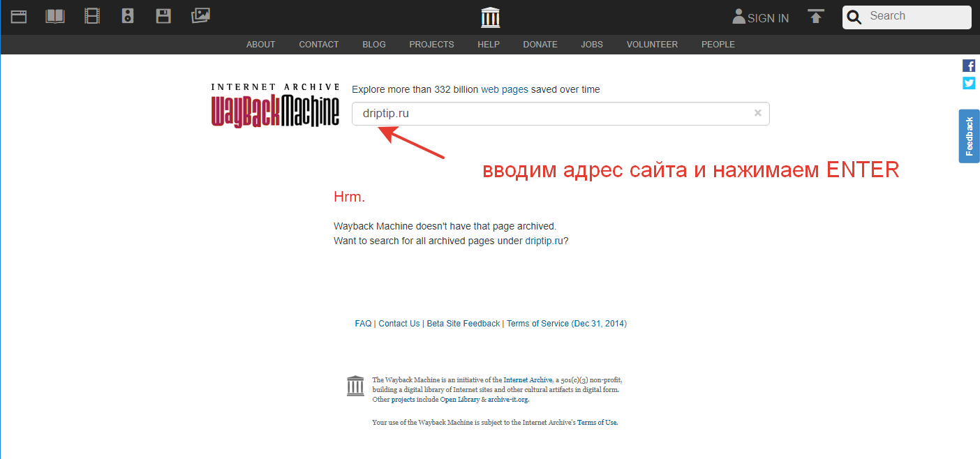
Task: Focus the top-right Search box
Action: pos(914,17)
